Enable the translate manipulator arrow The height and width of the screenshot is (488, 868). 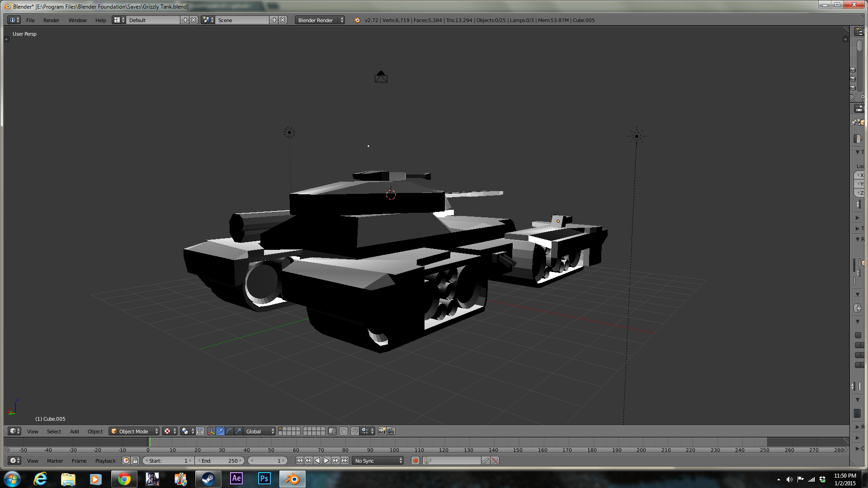point(220,432)
